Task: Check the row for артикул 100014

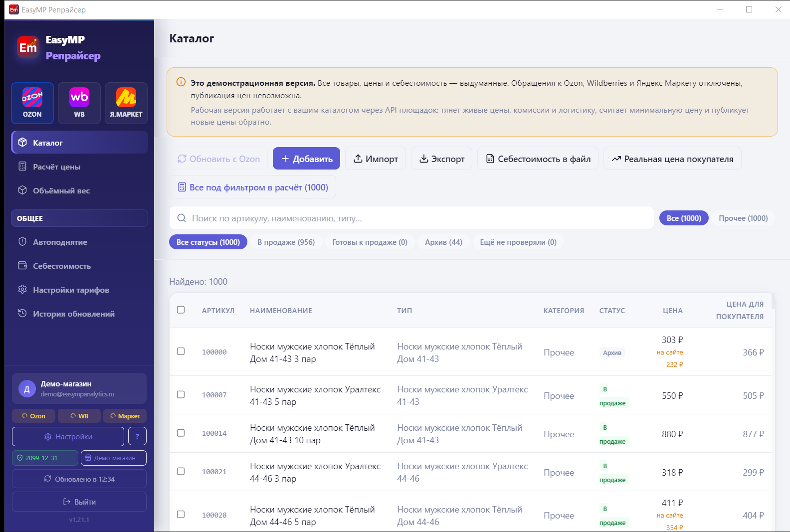Action: point(181,433)
